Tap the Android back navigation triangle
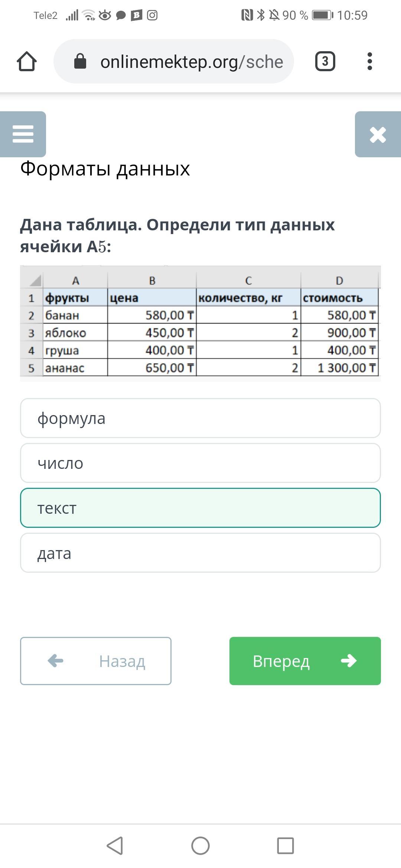This screenshot has width=401, height=868. pos(115,846)
